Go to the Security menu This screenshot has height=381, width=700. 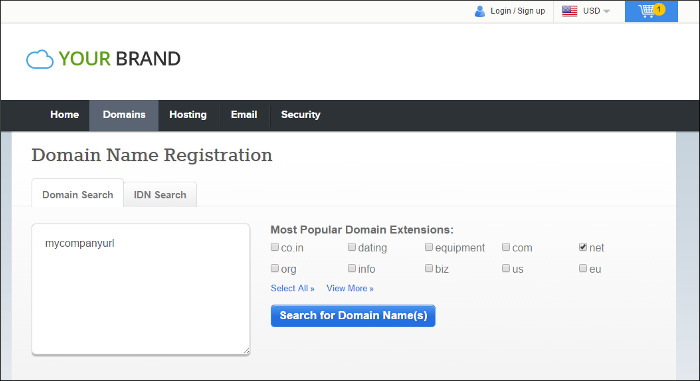click(300, 115)
